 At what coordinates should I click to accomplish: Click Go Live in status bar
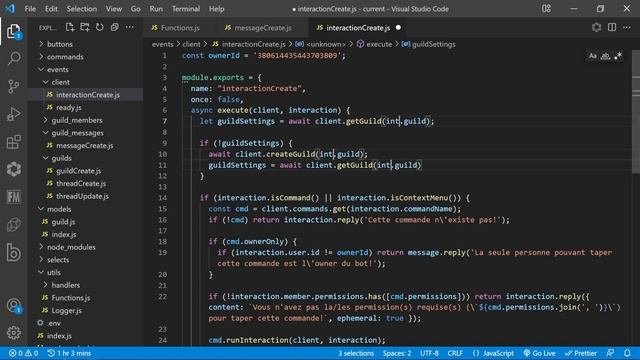click(x=539, y=353)
